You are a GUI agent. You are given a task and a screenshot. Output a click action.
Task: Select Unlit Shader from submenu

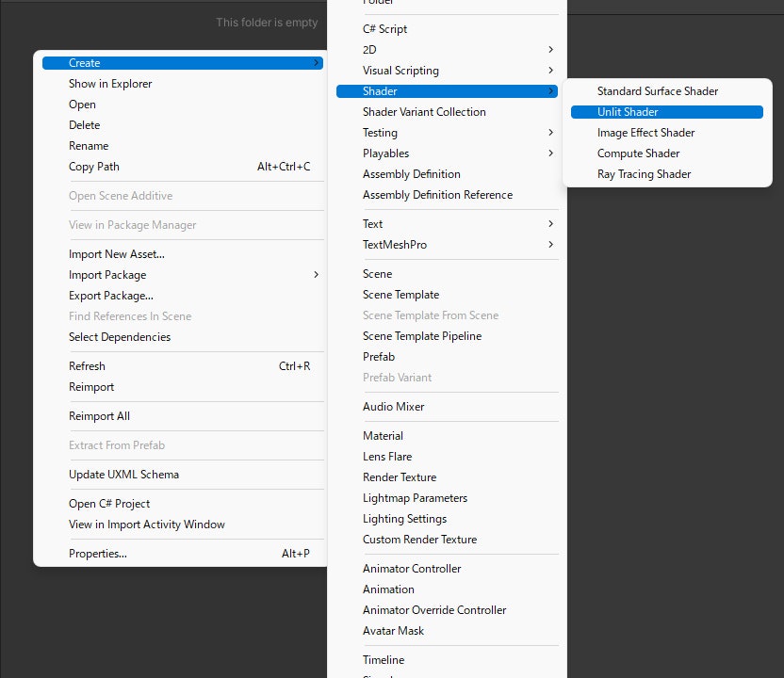click(x=666, y=112)
